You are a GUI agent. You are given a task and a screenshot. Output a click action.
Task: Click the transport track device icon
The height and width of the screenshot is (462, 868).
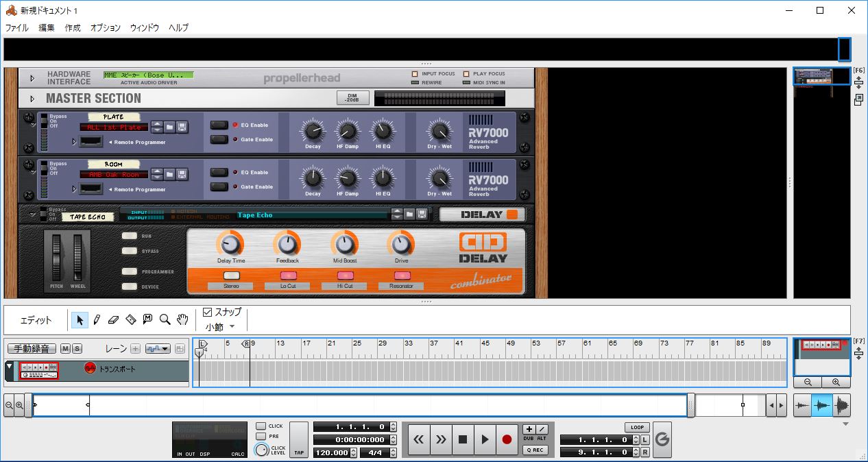click(x=39, y=370)
